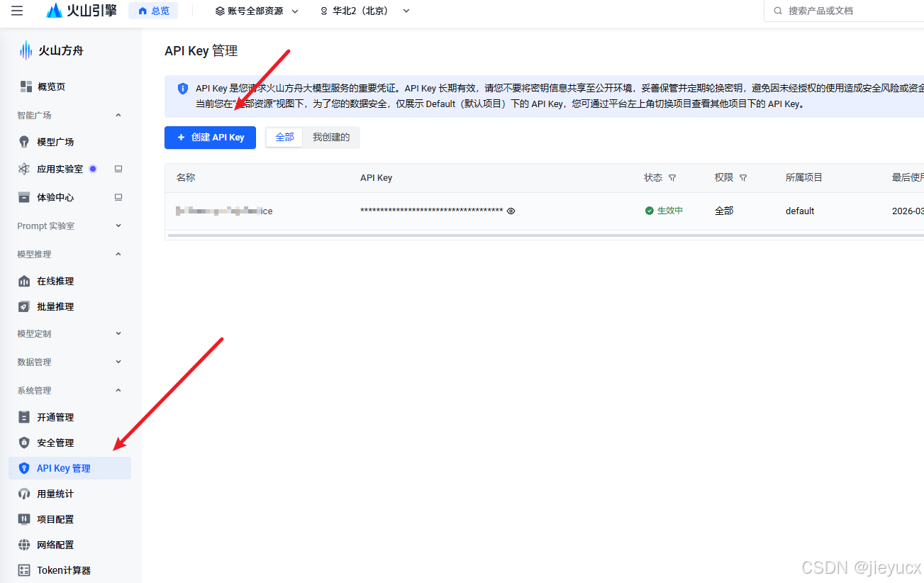Open 应用实验室 in sidebar

click(60, 169)
